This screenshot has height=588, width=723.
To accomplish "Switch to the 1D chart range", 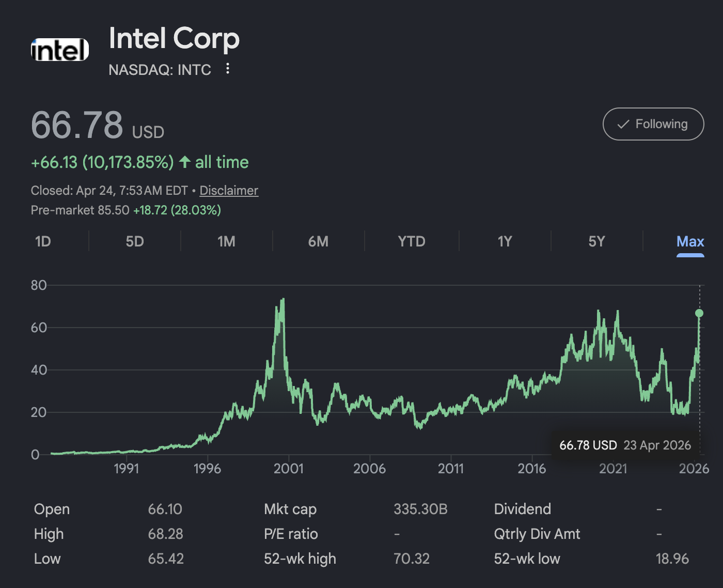I will click(43, 241).
